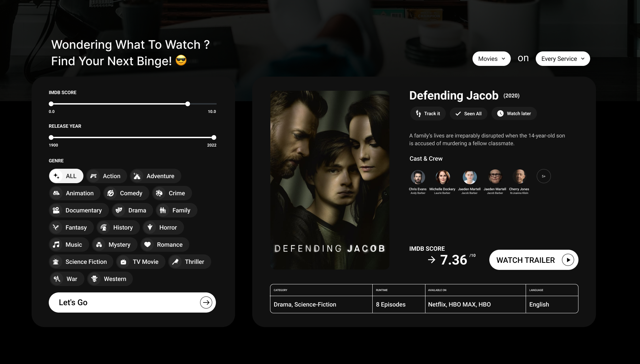This screenshot has height=364, width=640.
Task: Click the release year 1900 slider handle
Action: pyautogui.click(x=51, y=137)
